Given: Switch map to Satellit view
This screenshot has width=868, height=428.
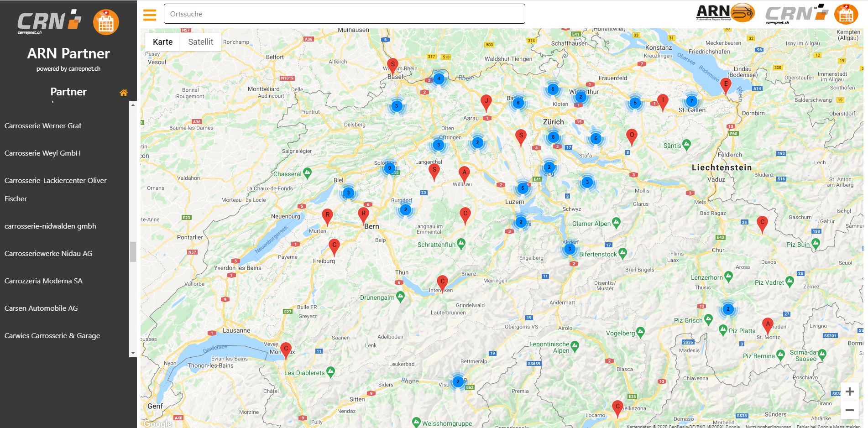Looking at the screenshot, I should click(200, 42).
